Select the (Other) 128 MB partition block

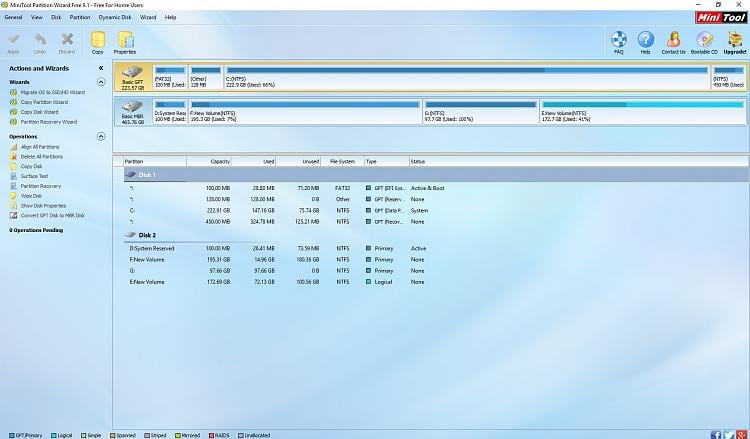[206, 77]
